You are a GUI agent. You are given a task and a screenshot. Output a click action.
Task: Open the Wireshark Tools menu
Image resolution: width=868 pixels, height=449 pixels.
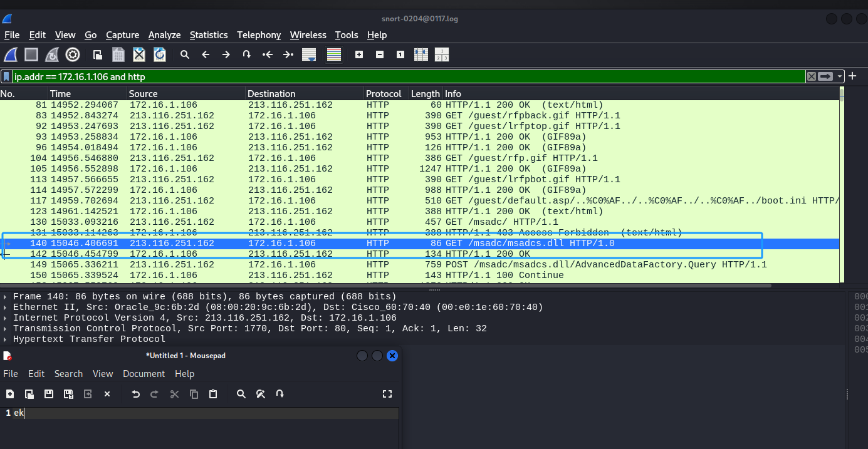pos(347,35)
